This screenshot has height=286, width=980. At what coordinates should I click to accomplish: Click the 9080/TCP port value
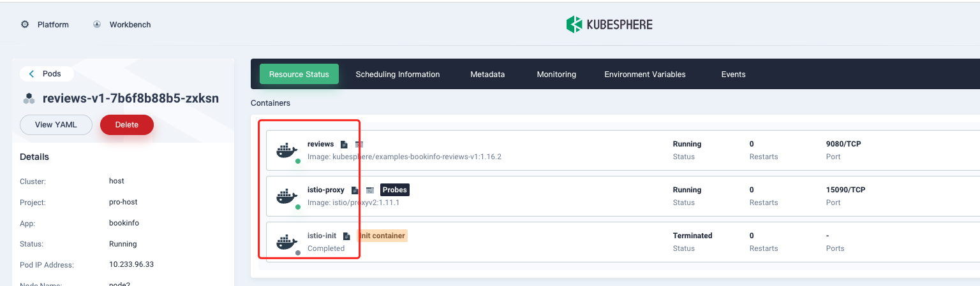point(843,144)
